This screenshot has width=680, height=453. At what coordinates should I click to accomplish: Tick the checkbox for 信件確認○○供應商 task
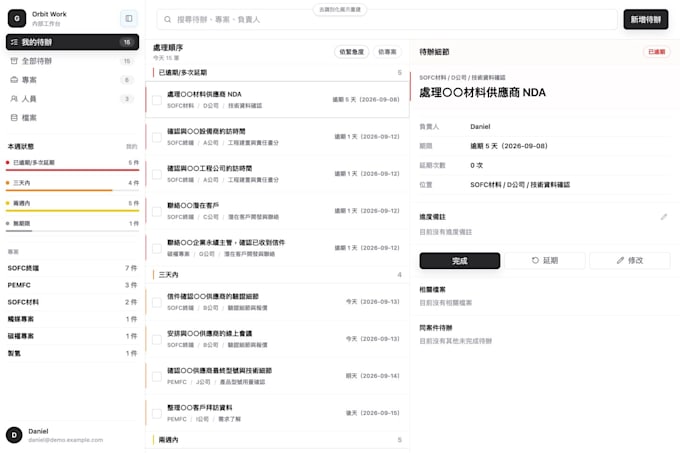point(157,302)
